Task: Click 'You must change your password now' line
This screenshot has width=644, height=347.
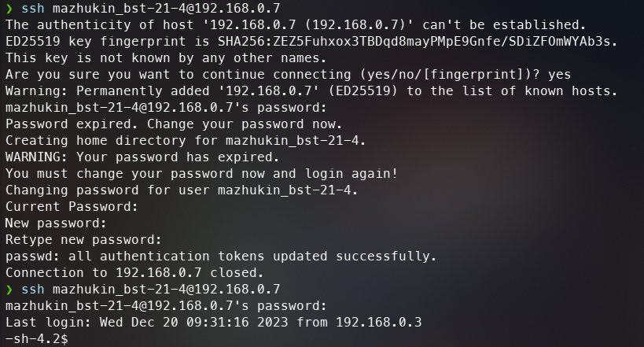Action: 201,174
